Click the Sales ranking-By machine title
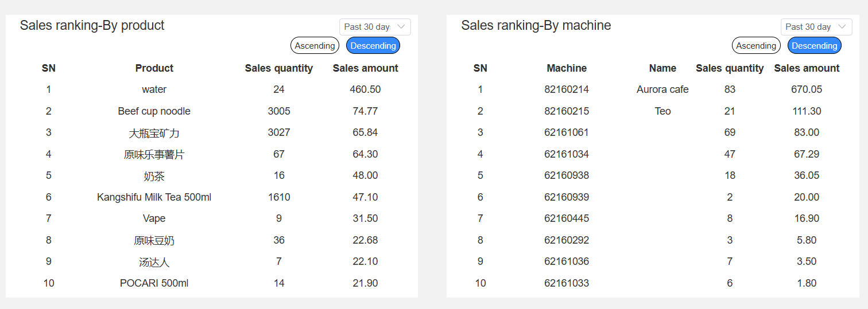Image resolution: width=868 pixels, height=309 pixels. (536, 25)
